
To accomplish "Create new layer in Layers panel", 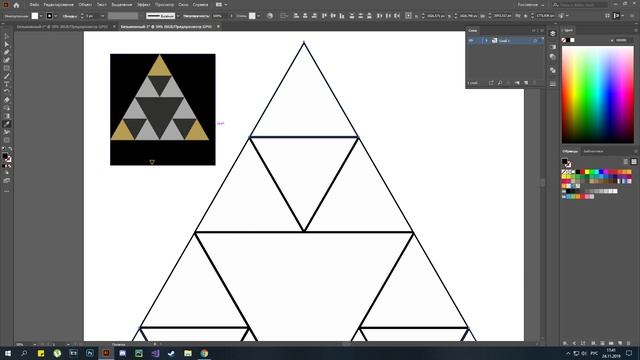I will (x=526, y=83).
